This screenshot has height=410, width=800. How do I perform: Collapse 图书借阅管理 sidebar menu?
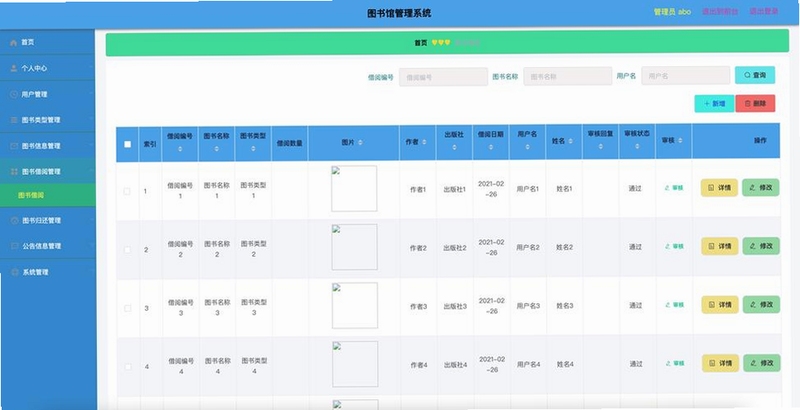click(47, 171)
